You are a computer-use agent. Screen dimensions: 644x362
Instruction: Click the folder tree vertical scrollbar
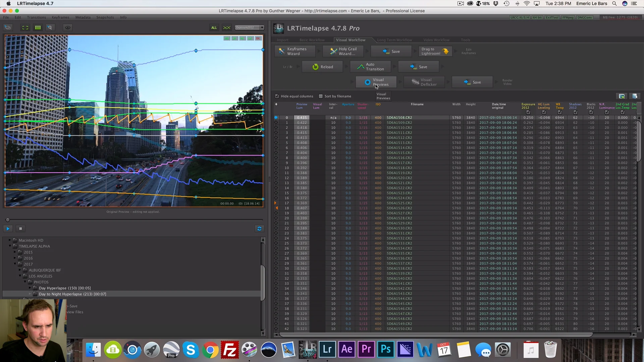coord(263,283)
